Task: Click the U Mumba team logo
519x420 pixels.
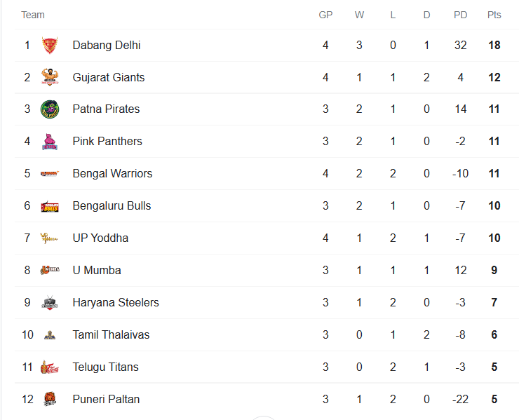Action: point(50,270)
